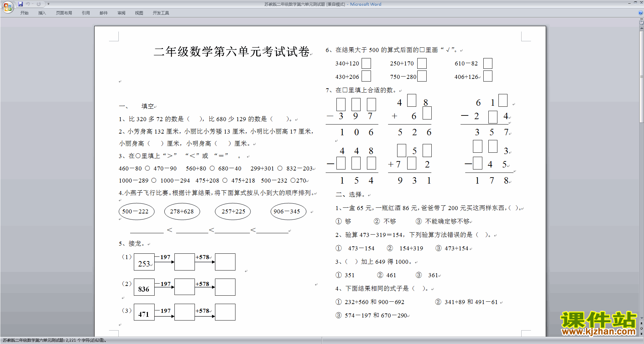Click the oval containing 257+225

pos(233,211)
